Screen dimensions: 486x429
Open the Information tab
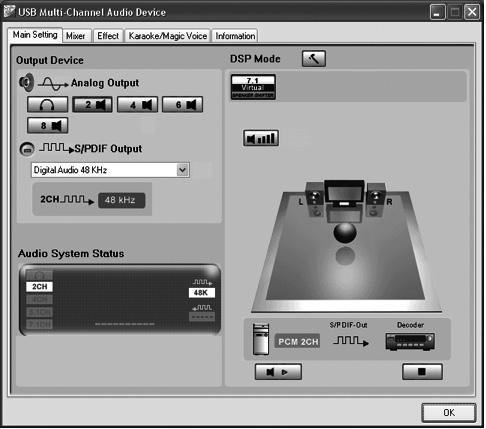(235, 36)
